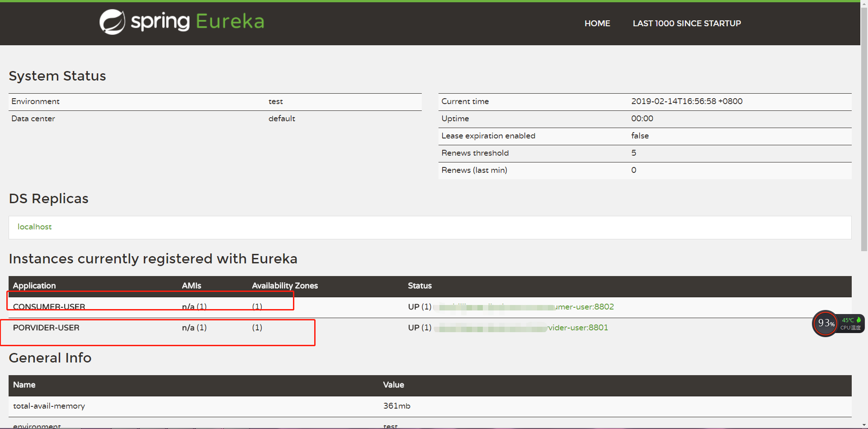Click n/a (1) in CONSUMER-USER row
This screenshot has width=868, height=429.
[194, 307]
